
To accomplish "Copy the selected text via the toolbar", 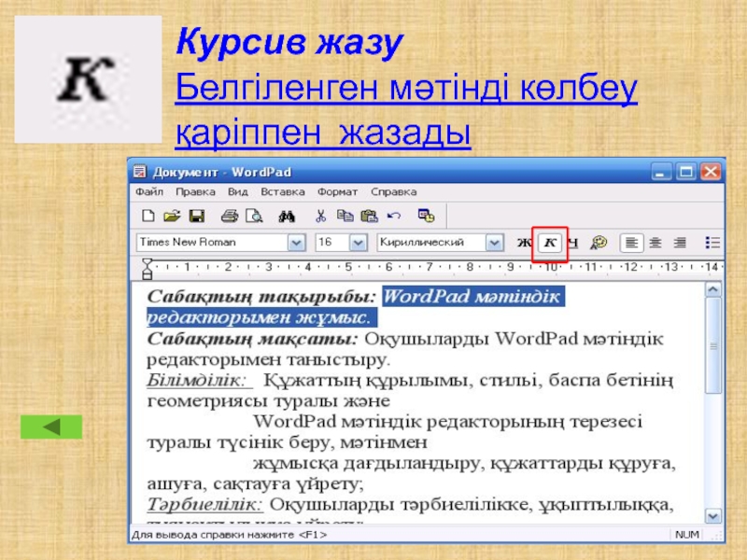I will pos(345,217).
